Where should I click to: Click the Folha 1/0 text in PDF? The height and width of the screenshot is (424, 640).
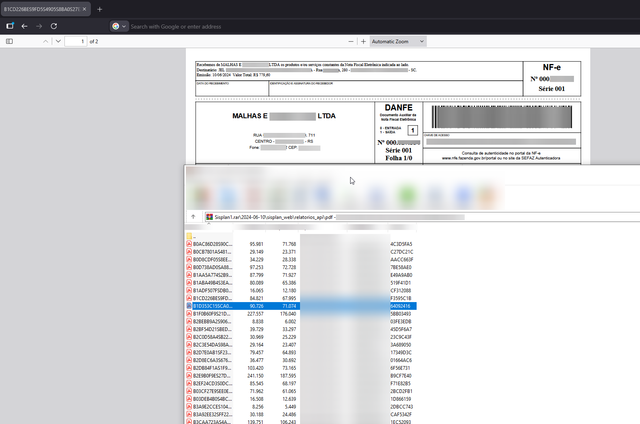(399, 158)
